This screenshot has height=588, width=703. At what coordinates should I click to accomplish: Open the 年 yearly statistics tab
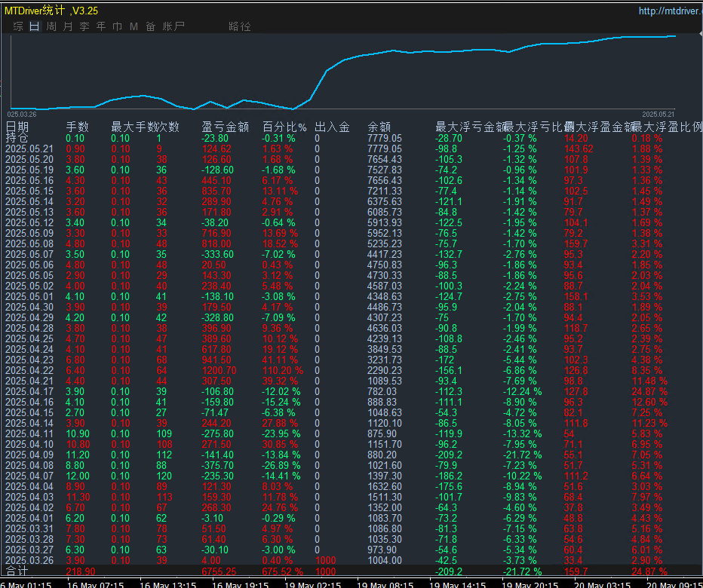pos(101,26)
